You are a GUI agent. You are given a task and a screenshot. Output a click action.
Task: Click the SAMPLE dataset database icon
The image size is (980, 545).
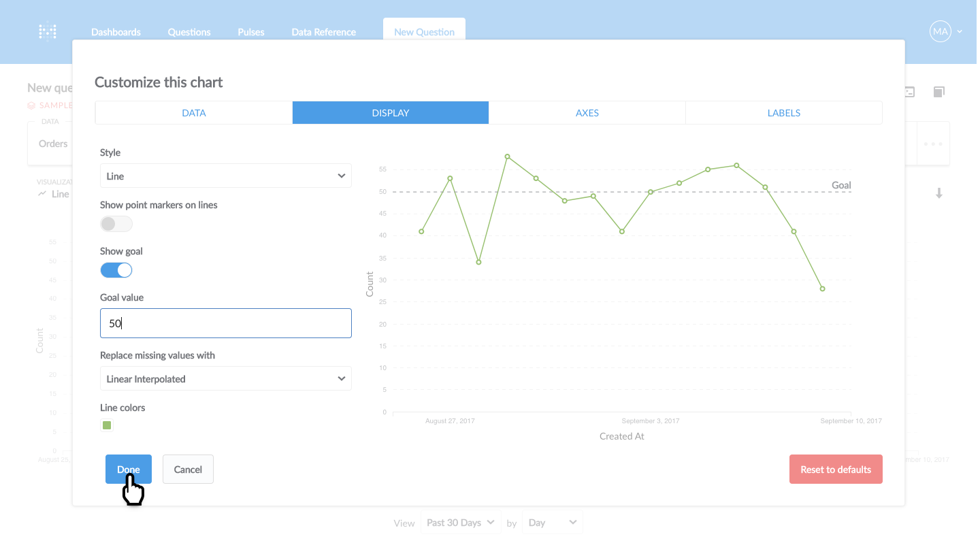point(31,105)
